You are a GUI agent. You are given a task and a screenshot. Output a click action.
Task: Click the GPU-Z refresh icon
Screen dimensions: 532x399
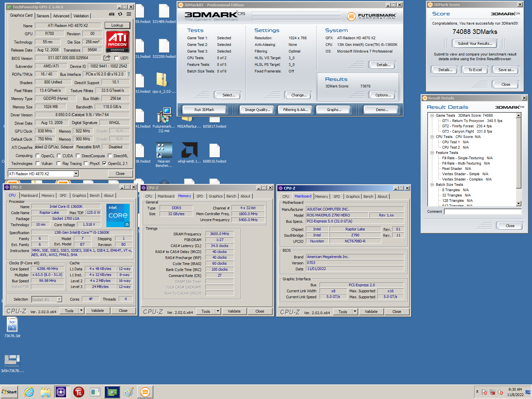point(120,14)
